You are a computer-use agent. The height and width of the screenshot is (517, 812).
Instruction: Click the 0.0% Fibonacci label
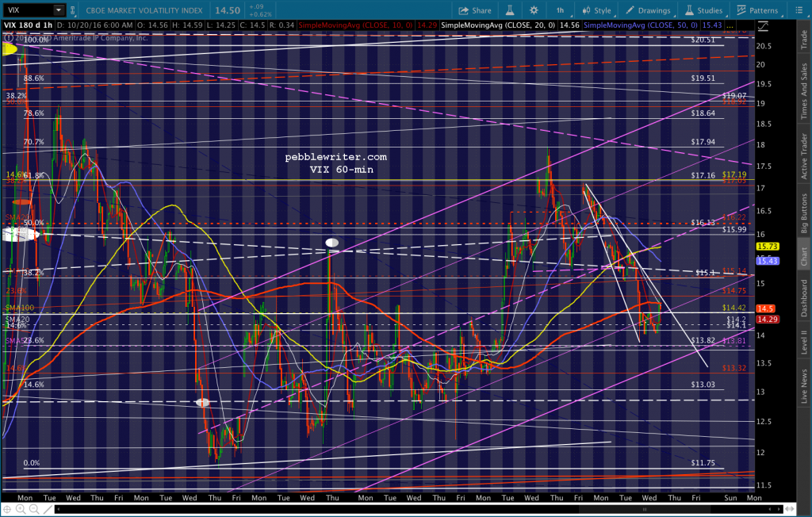coord(32,462)
